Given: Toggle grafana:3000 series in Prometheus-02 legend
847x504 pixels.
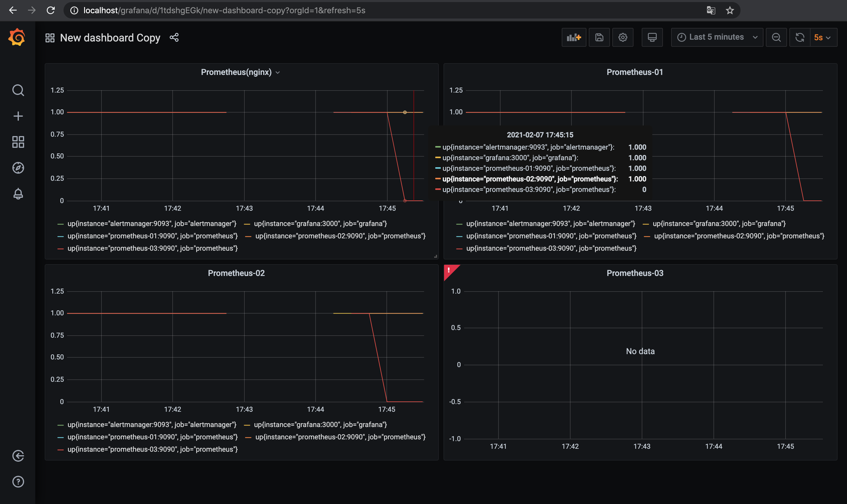Looking at the screenshot, I should (321, 425).
